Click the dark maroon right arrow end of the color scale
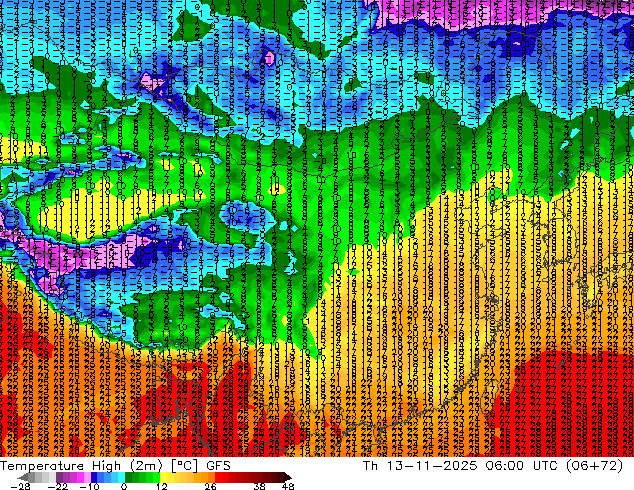This screenshot has height=490, width=634. coord(288,477)
